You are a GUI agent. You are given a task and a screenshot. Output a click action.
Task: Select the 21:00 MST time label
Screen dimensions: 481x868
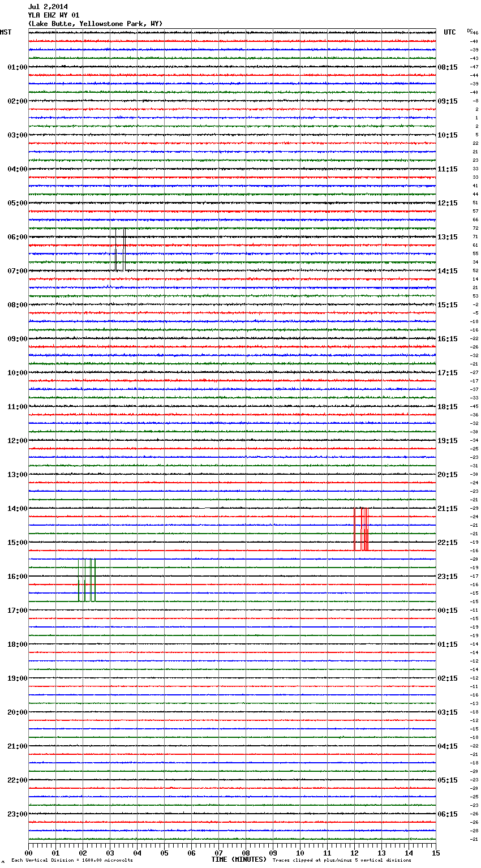[18, 746]
